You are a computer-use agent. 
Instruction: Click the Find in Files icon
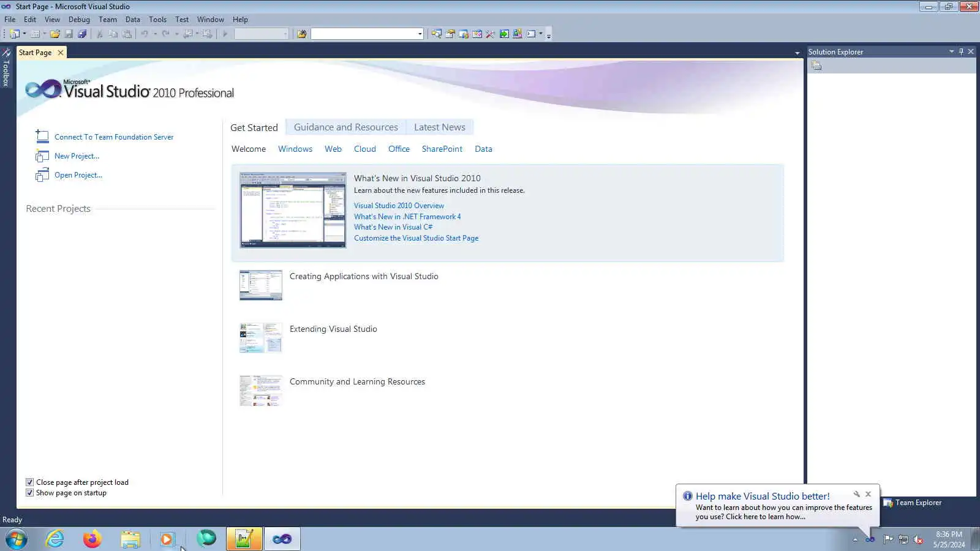tap(301, 34)
